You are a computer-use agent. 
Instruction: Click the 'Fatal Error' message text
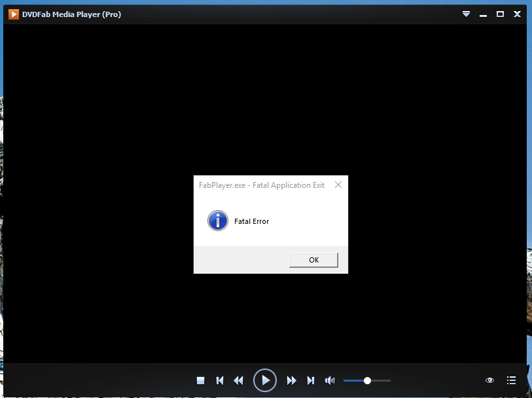[x=251, y=221]
